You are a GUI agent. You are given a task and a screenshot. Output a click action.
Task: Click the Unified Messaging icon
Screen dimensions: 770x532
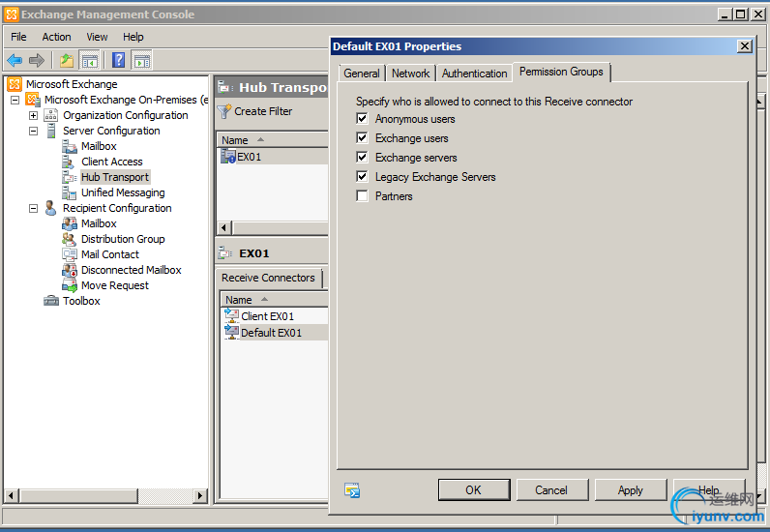click(x=69, y=192)
